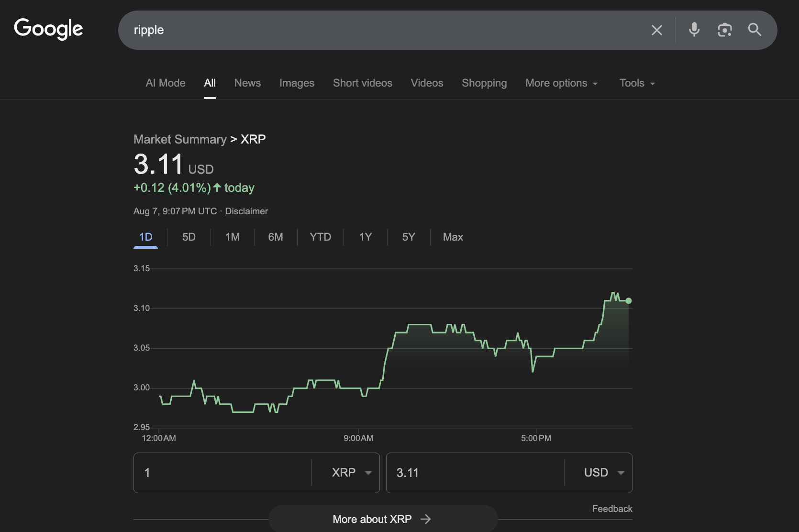The width and height of the screenshot is (799, 532).
Task: Open the Shopping tab
Action: coord(484,83)
